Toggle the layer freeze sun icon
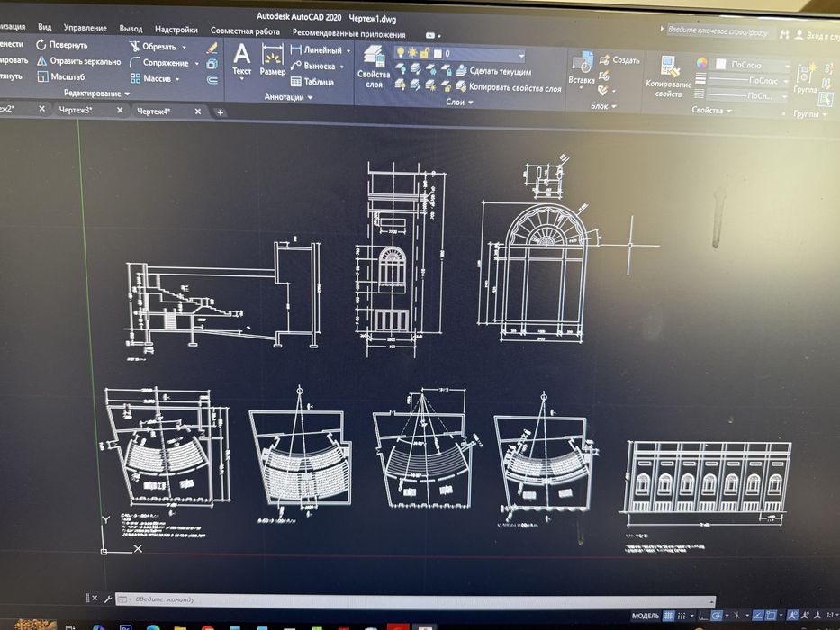Image resolution: width=840 pixels, height=630 pixels. tap(412, 52)
